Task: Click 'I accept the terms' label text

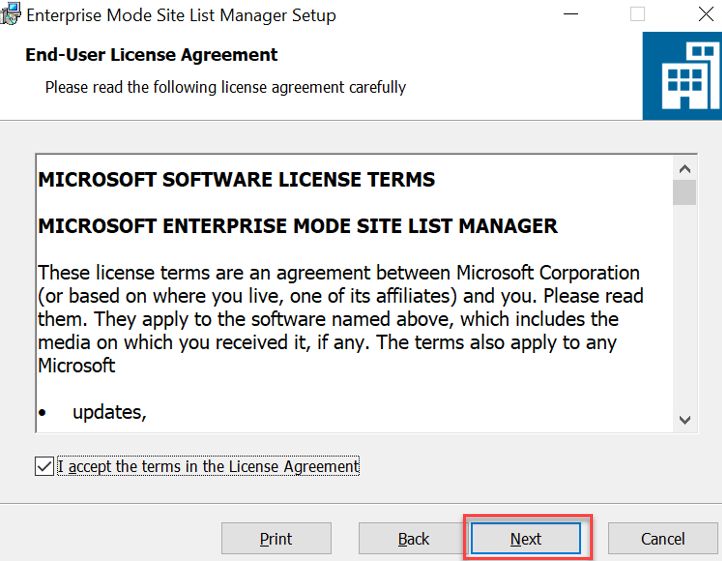Action: tap(208, 466)
